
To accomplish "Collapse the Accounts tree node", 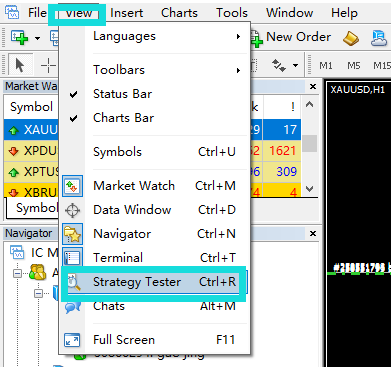I will [x=17, y=273].
